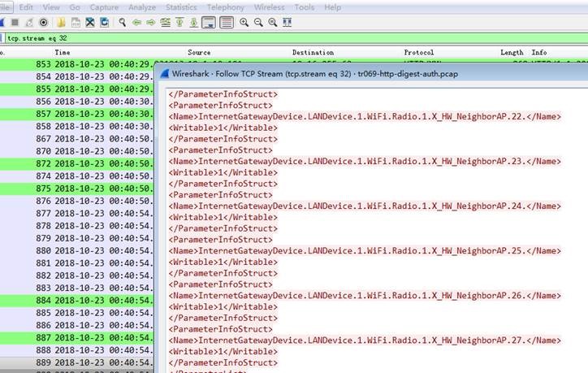Open capture options gear icon

click(43, 22)
